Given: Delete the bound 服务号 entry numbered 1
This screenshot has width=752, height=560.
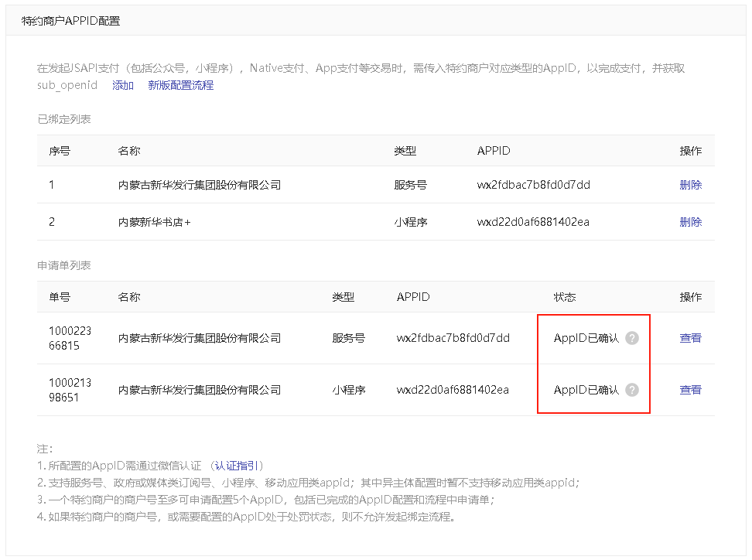Looking at the screenshot, I should point(690,185).
